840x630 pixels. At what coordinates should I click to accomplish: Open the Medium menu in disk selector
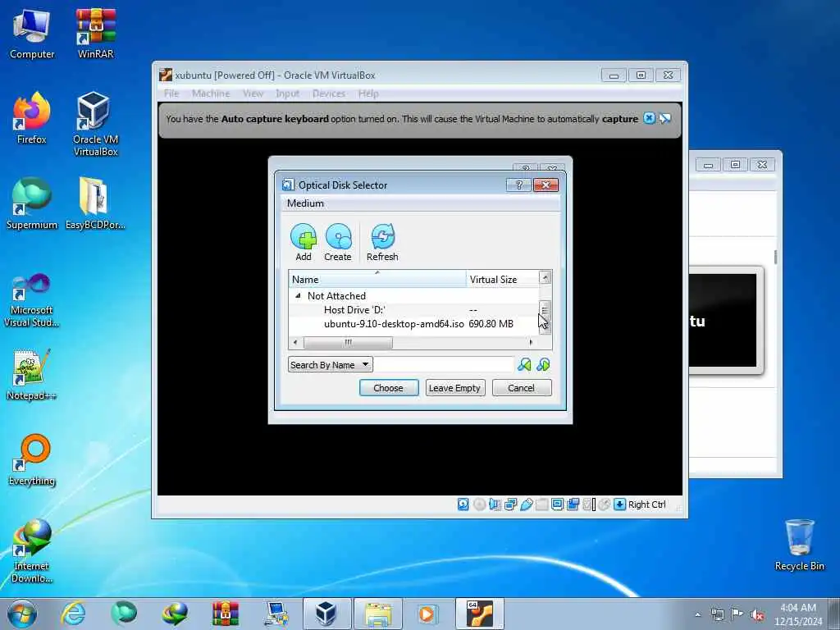tap(305, 203)
